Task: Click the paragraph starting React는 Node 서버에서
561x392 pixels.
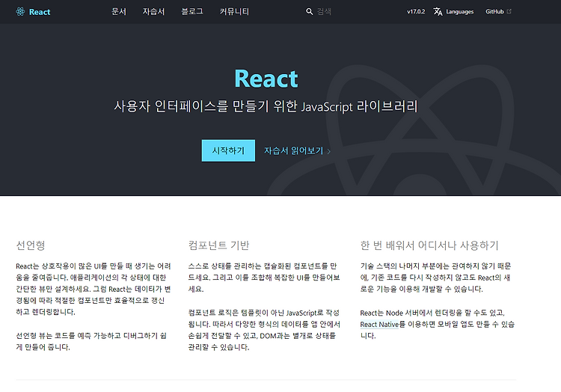Action: (438, 325)
